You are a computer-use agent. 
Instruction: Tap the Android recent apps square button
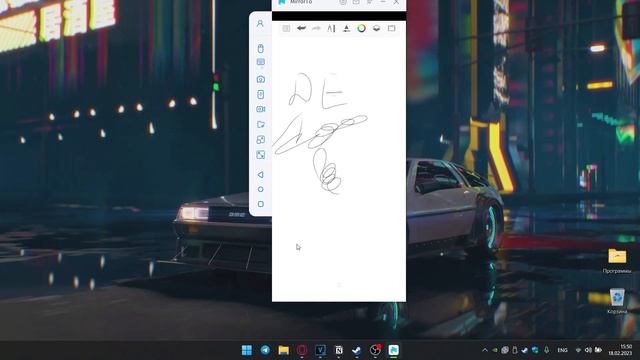[260, 204]
